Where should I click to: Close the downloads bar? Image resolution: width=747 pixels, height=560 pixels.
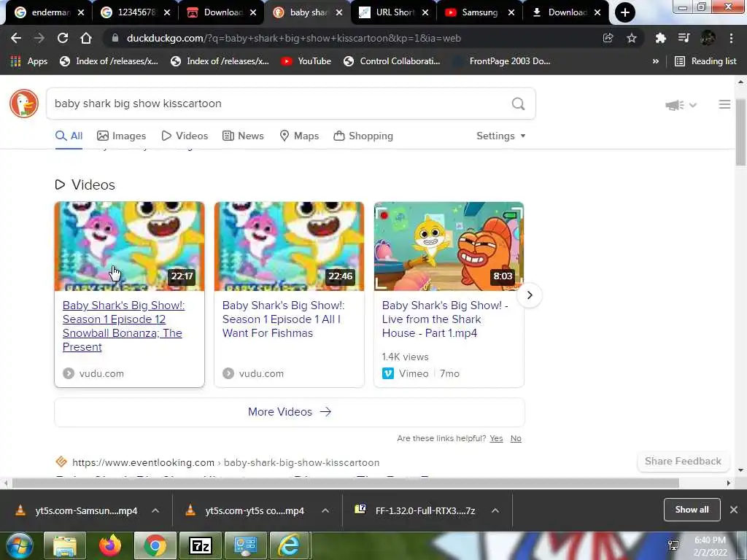click(x=734, y=510)
